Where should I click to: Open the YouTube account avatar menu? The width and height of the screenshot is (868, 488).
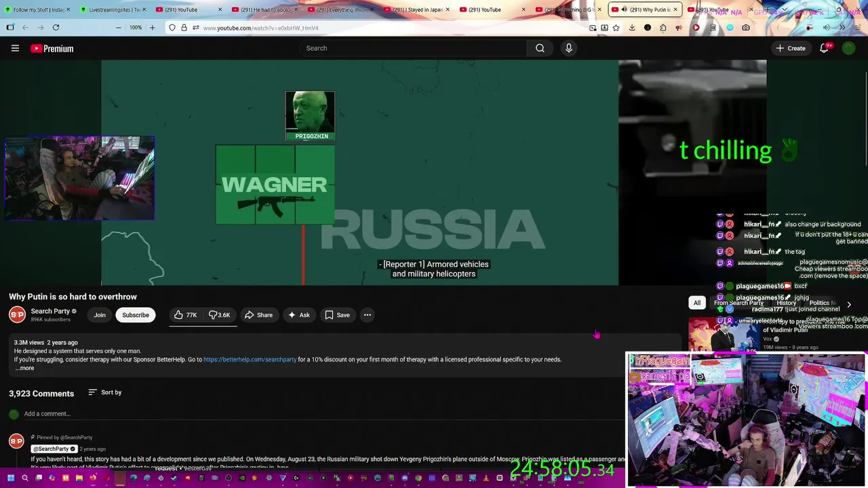pyautogui.click(x=848, y=48)
